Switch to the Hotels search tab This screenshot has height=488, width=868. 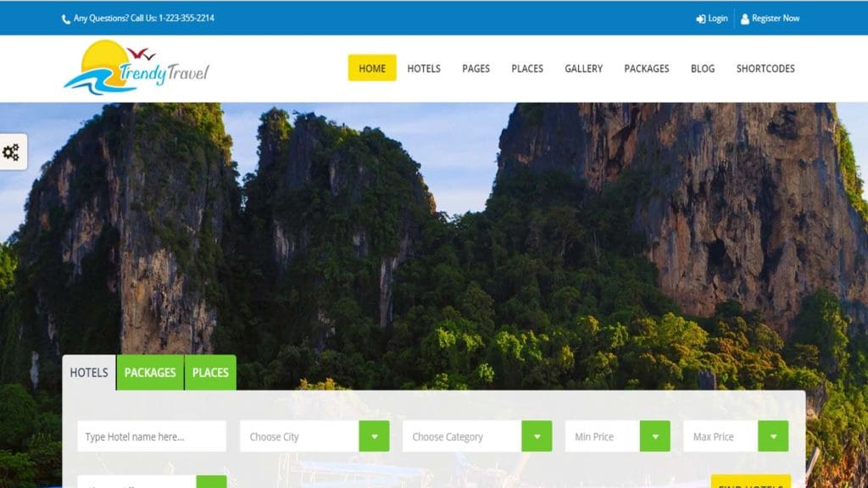(x=89, y=373)
